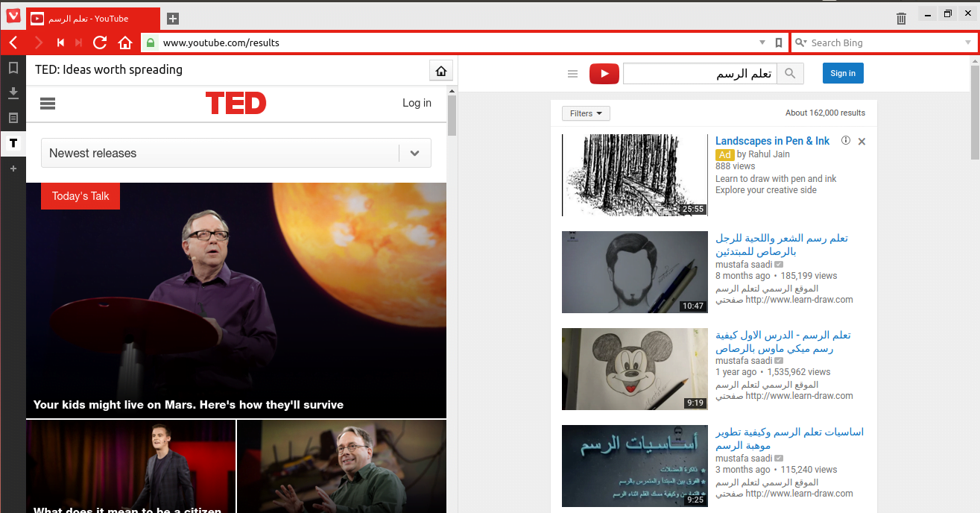Viewport: 980px width, 513px height.
Task: Click the TED panel home button
Action: pyautogui.click(x=441, y=71)
